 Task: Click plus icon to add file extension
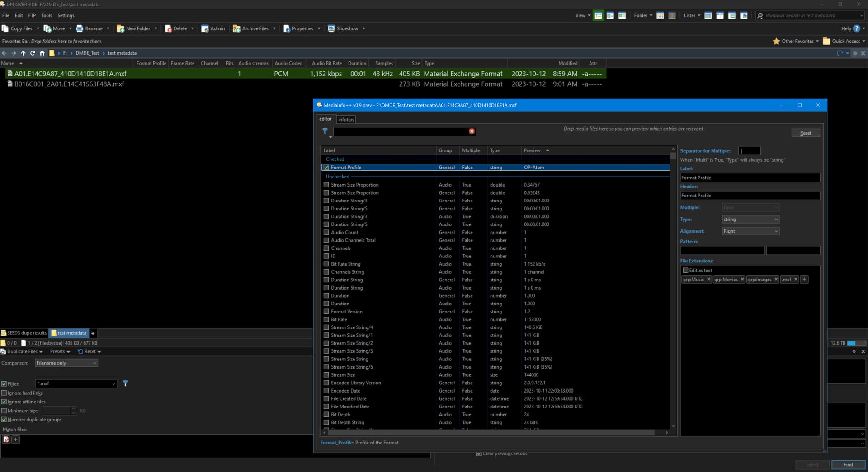tap(804, 280)
